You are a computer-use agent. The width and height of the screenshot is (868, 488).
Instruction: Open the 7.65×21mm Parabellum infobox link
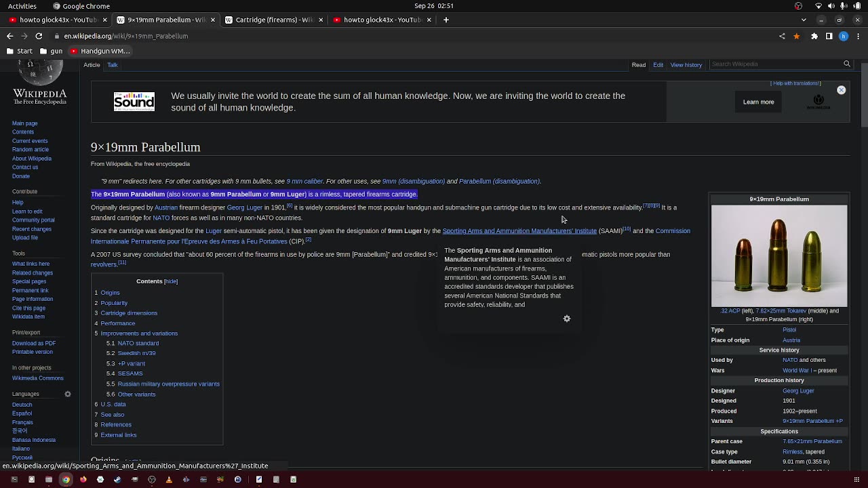click(x=812, y=441)
